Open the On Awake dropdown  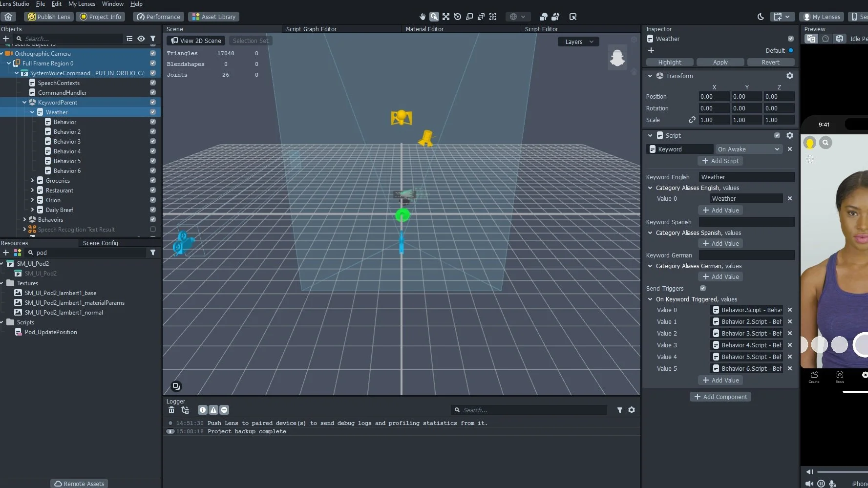(748, 149)
